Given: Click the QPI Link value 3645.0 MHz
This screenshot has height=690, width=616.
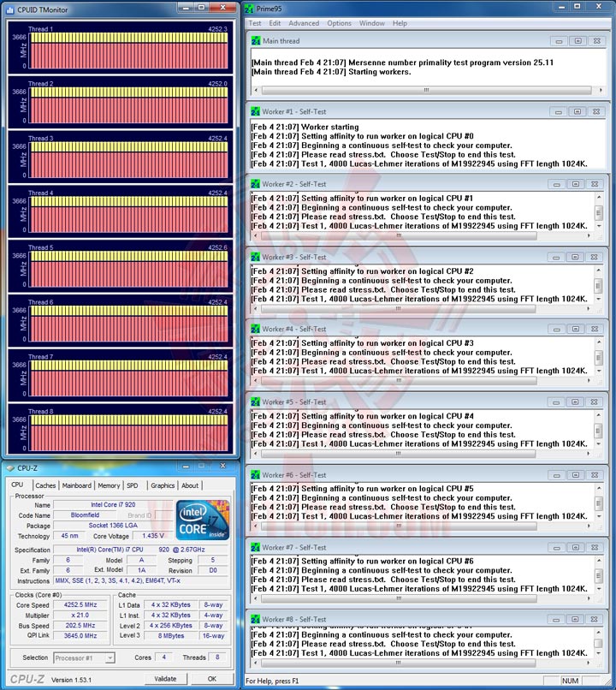Looking at the screenshot, I should 80,636.
